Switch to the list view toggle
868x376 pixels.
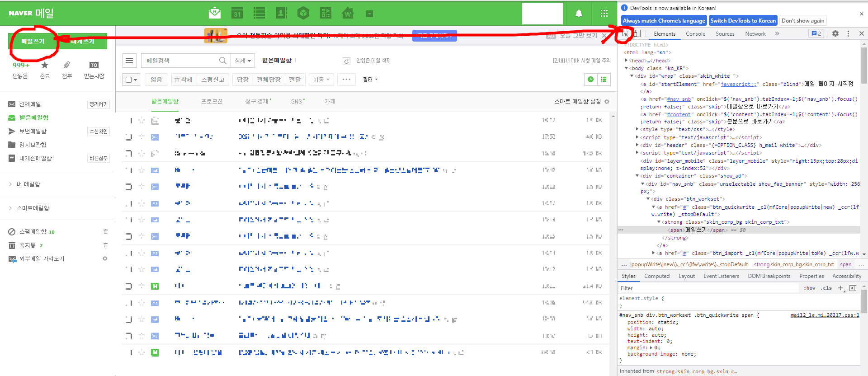(604, 80)
